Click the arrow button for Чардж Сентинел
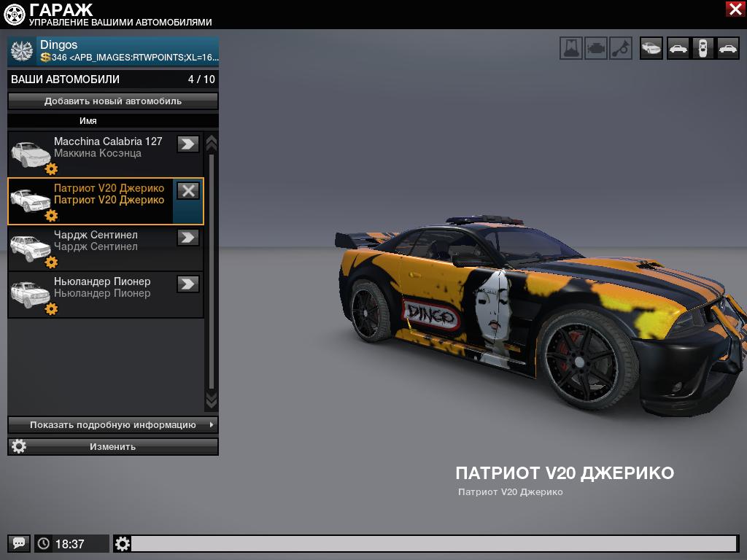This screenshot has height=560, width=747. (x=188, y=237)
